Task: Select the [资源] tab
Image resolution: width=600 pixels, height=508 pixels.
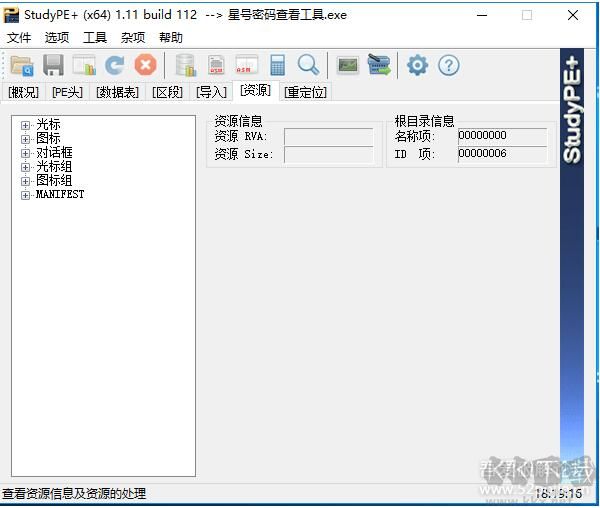Action: point(256,91)
